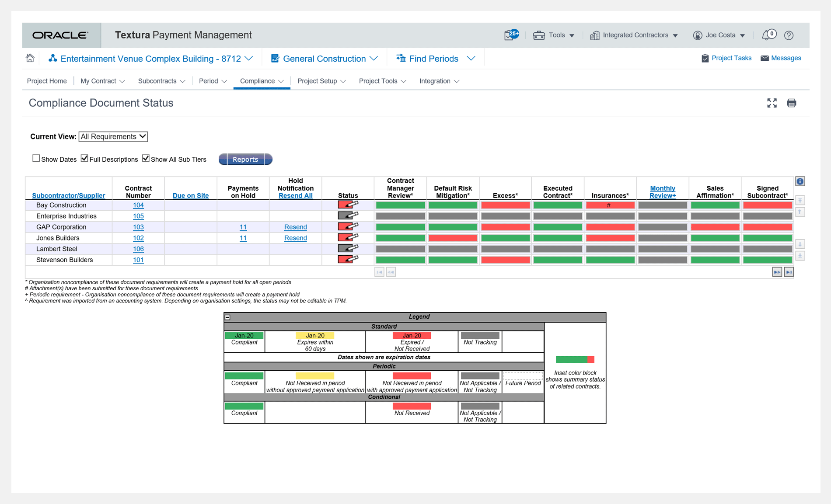
Task: Expand page to full screen view
Action: (772, 103)
